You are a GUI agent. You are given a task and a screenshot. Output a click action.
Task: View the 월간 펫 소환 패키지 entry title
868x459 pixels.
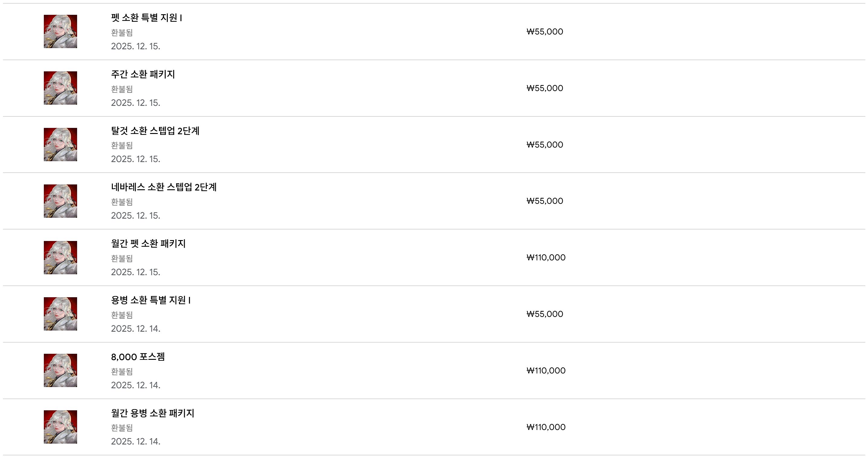click(148, 243)
